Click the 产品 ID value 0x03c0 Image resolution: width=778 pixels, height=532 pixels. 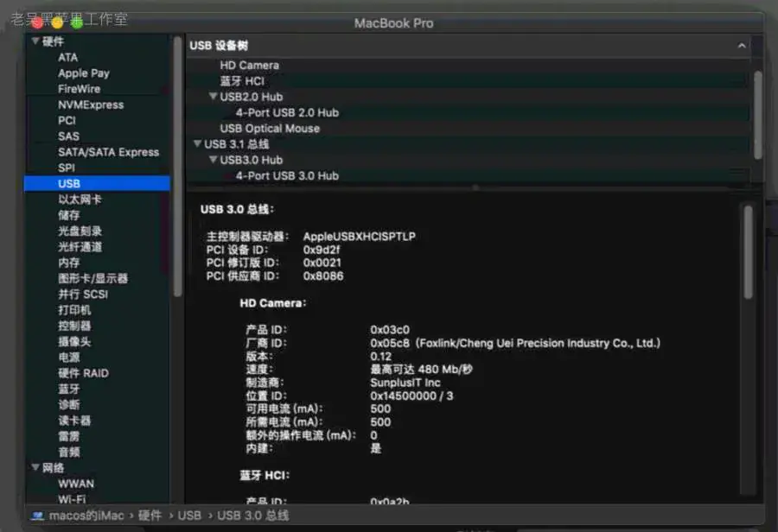click(390, 330)
